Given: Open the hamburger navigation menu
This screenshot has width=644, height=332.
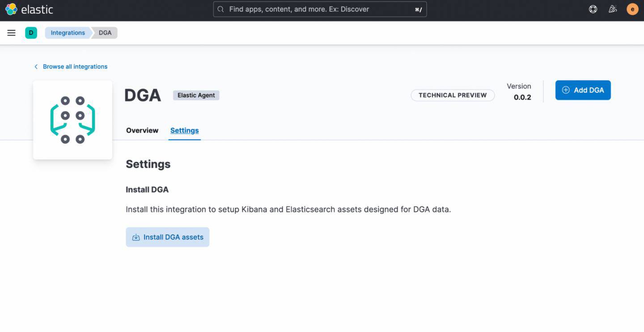Looking at the screenshot, I should [x=12, y=33].
